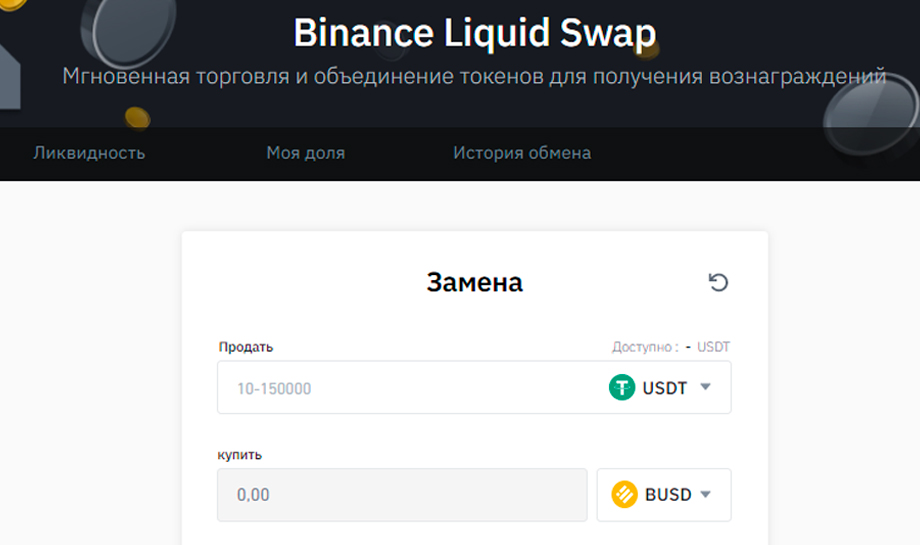Screen dimensions: 920x545
Task: Click the Замена card heading
Action: 474,283
